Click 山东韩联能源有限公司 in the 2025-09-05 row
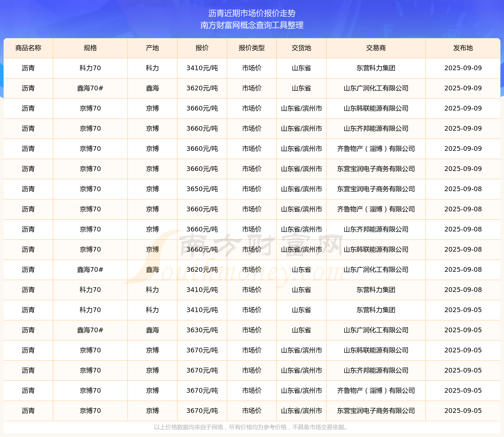 click(x=376, y=350)
